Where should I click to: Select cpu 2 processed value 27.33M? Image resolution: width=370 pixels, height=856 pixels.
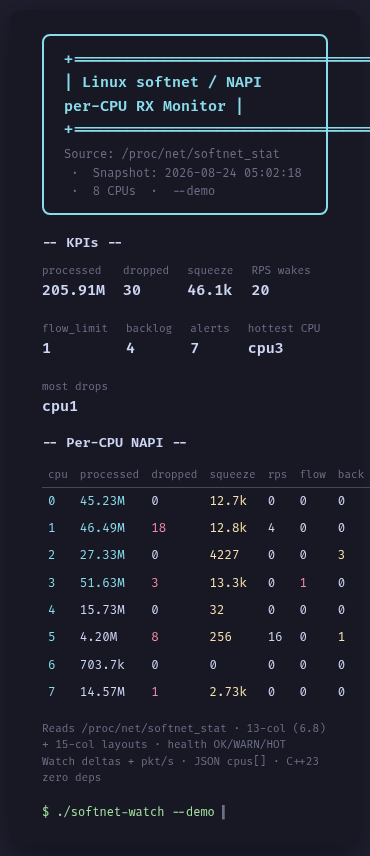102,555
